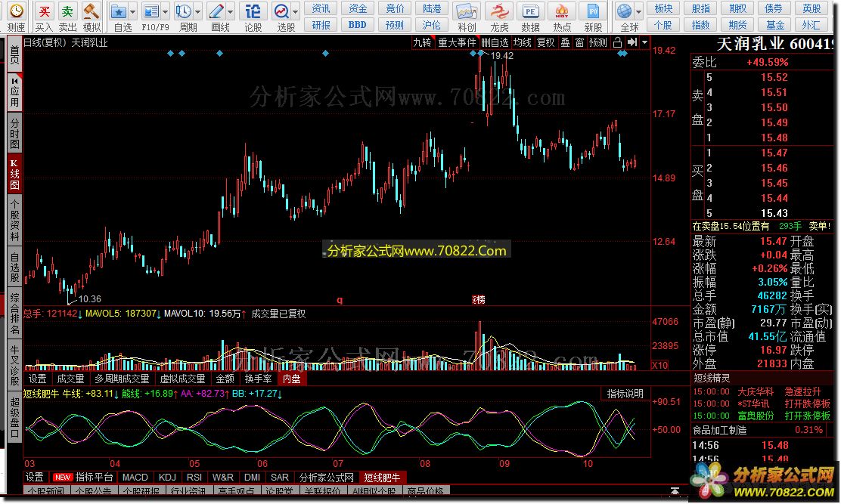The height and width of the screenshot is (504, 841).
Task: Select the K线图 side tab
Action: pyautogui.click(x=14, y=174)
